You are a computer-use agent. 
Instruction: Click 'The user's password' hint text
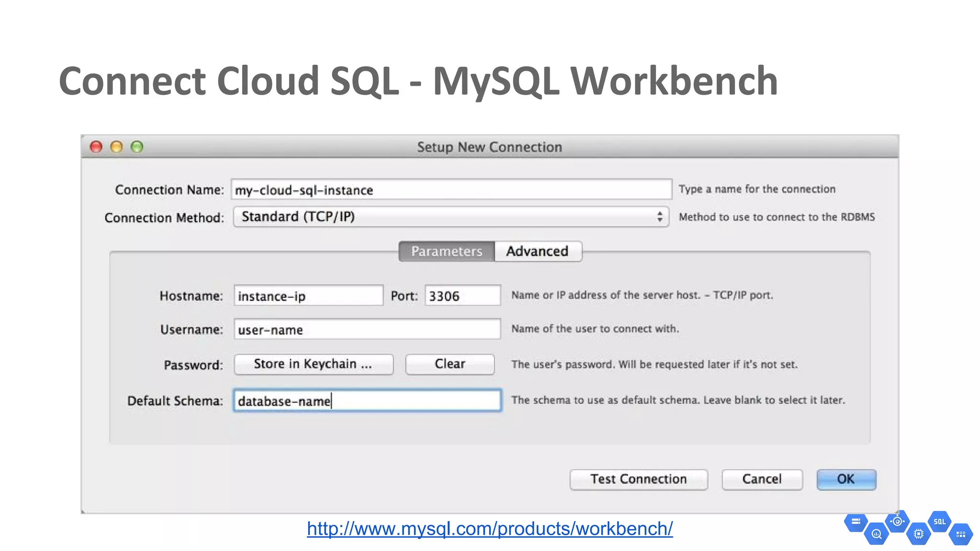[654, 364]
